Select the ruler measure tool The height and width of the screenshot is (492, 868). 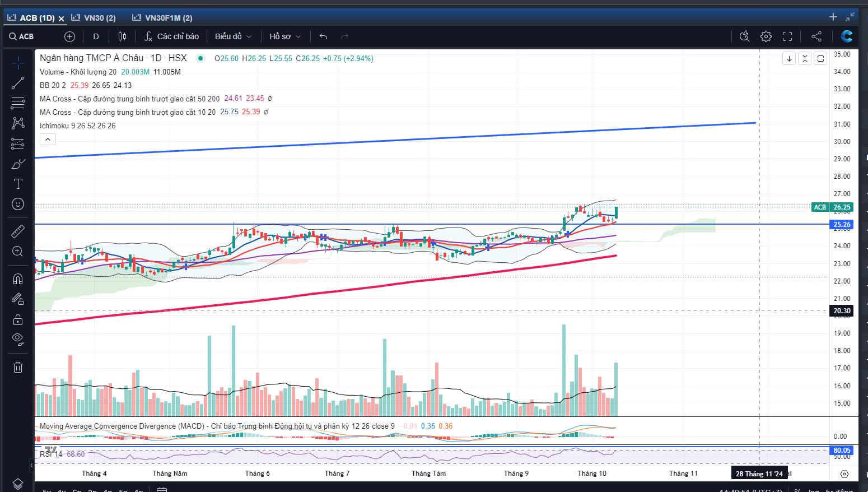[18, 231]
